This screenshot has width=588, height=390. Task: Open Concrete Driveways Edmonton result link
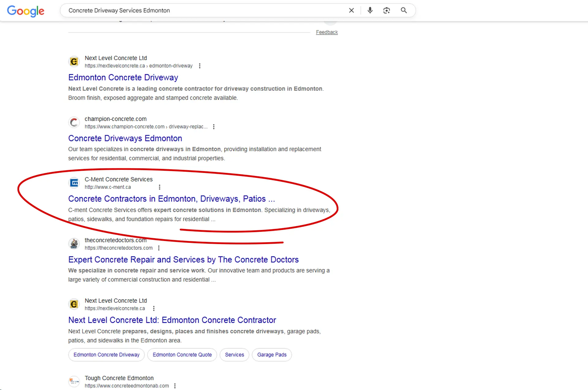pyautogui.click(x=125, y=138)
